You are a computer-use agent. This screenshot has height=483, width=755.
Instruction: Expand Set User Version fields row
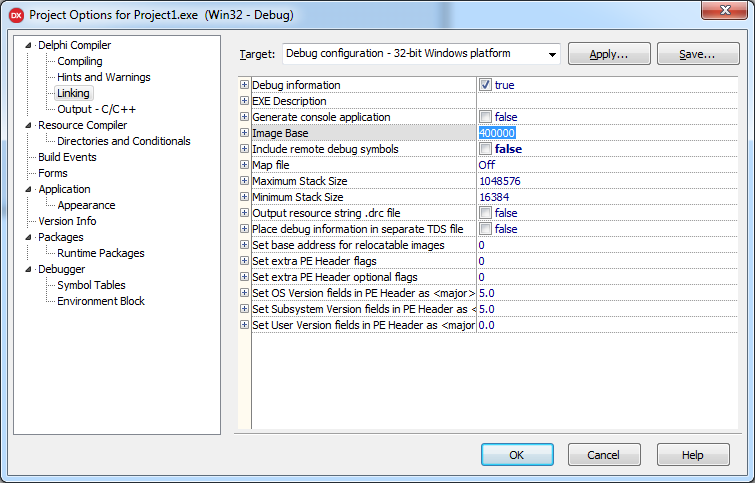click(244, 325)
